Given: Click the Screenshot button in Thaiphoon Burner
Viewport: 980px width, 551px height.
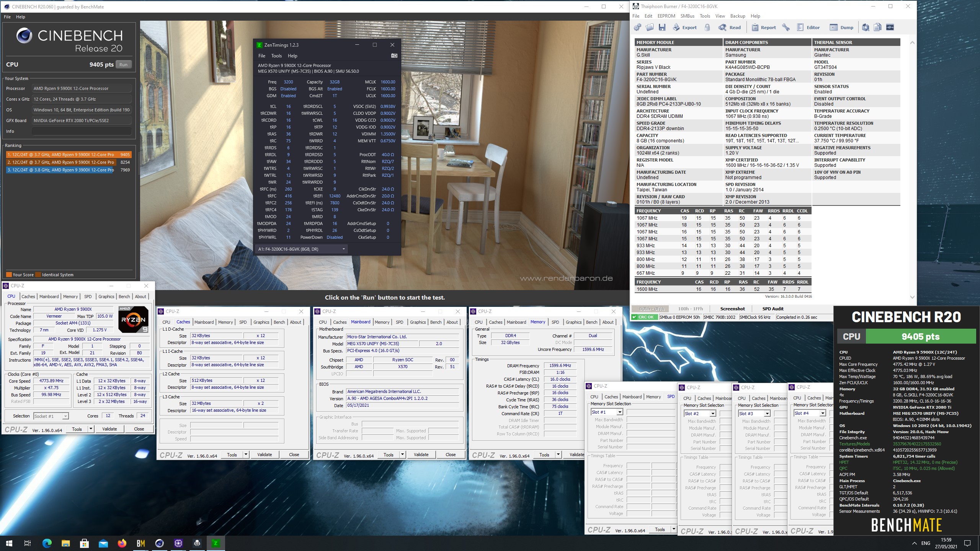Looking at the screenshot, I should click(x=732, y=309).
